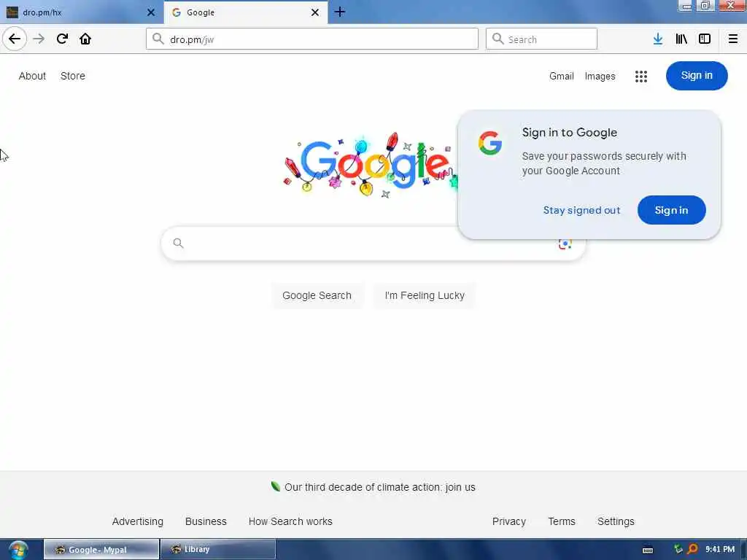Switch to Library taskbar window
The height and width of the screenshot is (560, 747).
click(x=218, y=549)
